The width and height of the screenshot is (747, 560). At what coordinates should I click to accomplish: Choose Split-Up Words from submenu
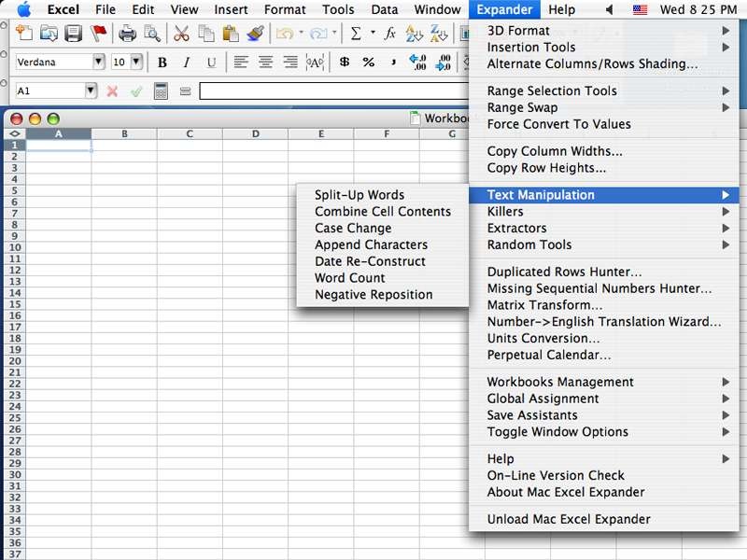click(x=383, y=195)
